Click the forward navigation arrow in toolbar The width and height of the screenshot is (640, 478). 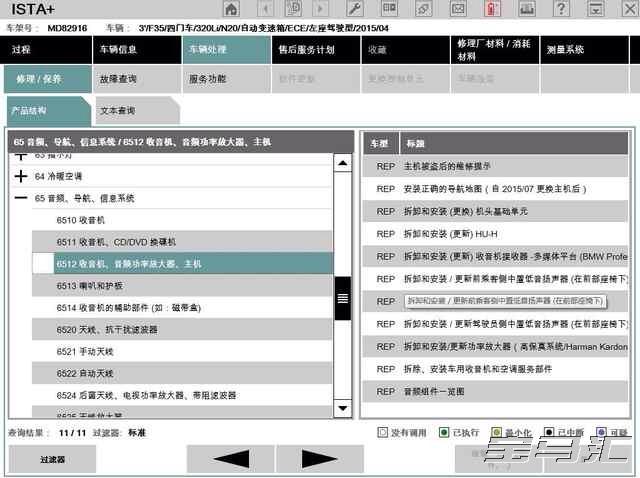coord(321,9)
